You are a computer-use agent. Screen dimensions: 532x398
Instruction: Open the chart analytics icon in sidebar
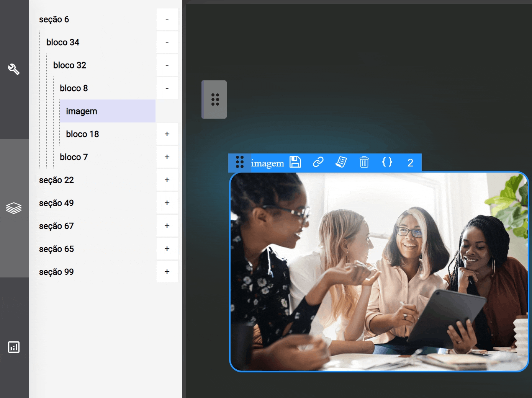coord(14,347)
